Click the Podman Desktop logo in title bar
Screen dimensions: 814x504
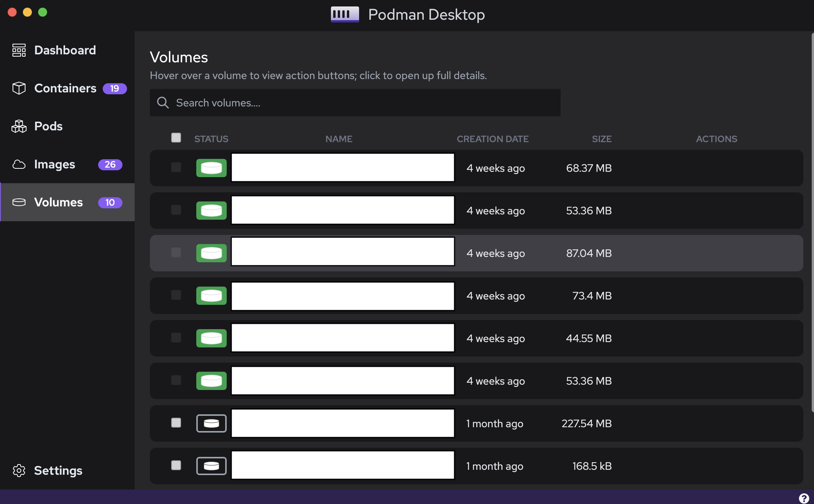pos(345,14)
